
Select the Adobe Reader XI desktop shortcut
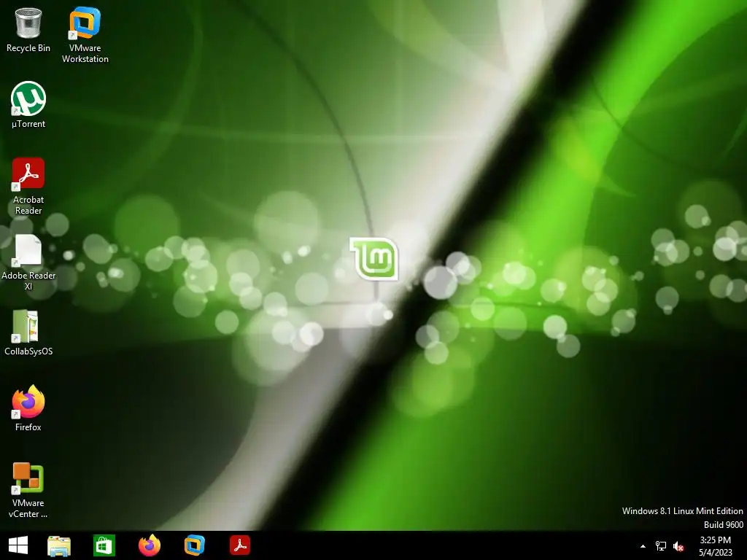pyautogui.click(x=28, y=262)
